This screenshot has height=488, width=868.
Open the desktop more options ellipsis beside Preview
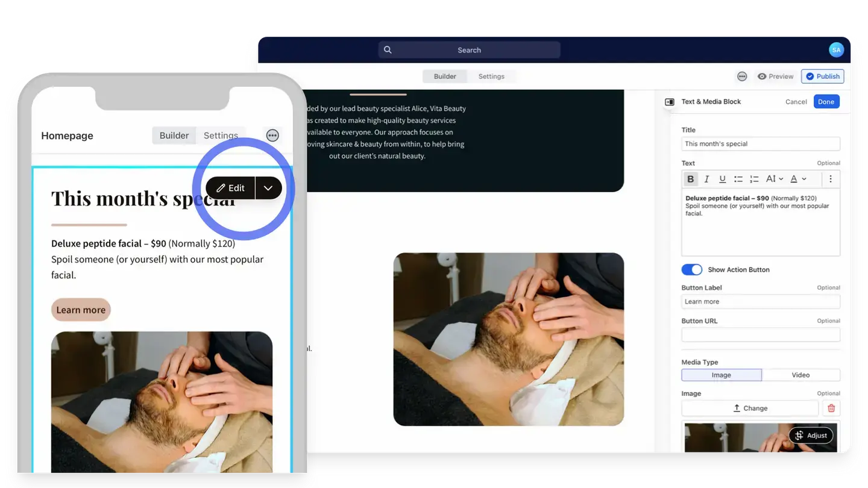(742, 77)
